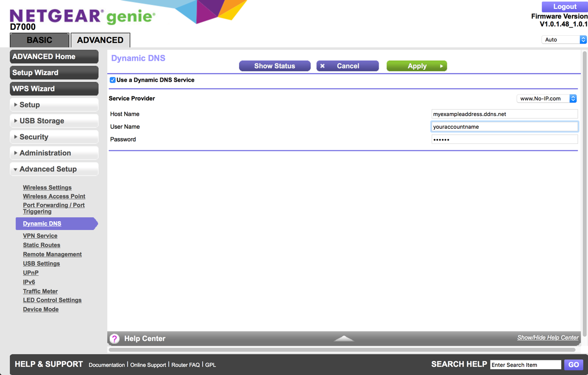Click the NETGEAR genie logo
Viewport: 588px width, 375px height.
[x=82, y=17]
